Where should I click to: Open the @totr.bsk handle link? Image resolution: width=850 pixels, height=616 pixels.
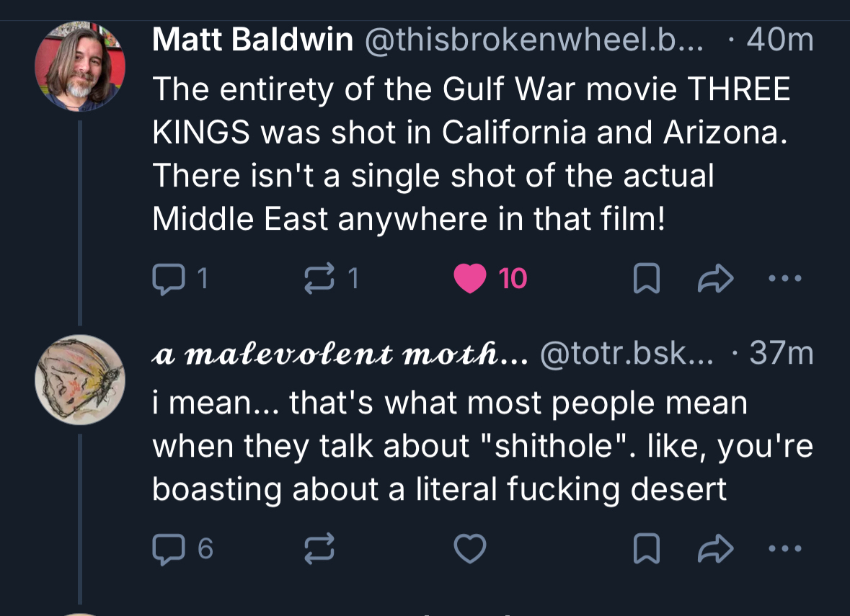point(625,354)
